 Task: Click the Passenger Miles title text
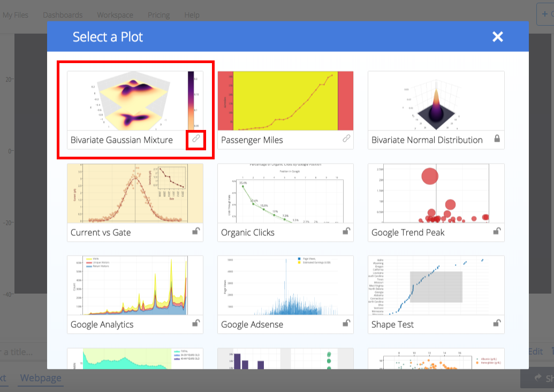252,140
